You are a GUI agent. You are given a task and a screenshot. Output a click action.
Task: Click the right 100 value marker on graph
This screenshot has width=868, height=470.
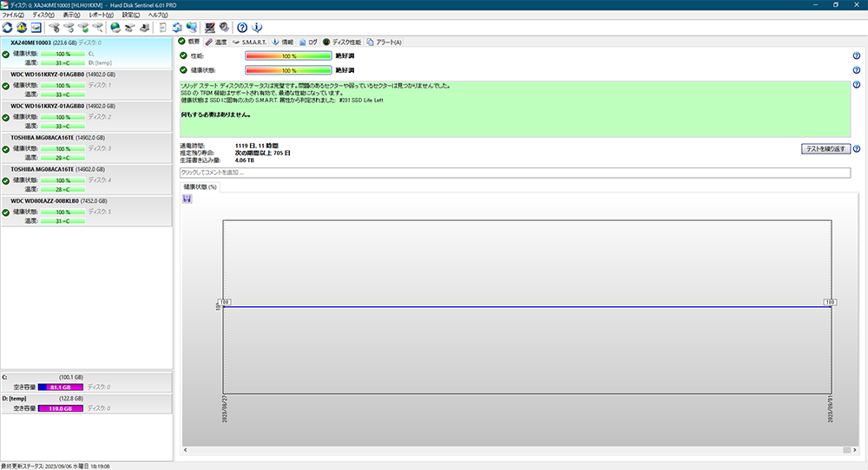pyautogui.click(x=829, y=302)
